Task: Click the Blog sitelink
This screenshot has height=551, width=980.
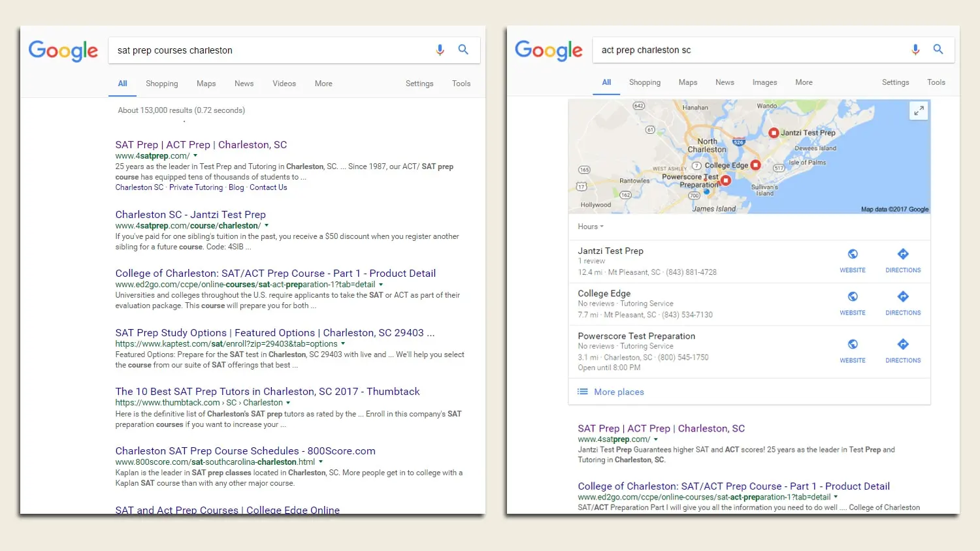Action: (237, 187)
